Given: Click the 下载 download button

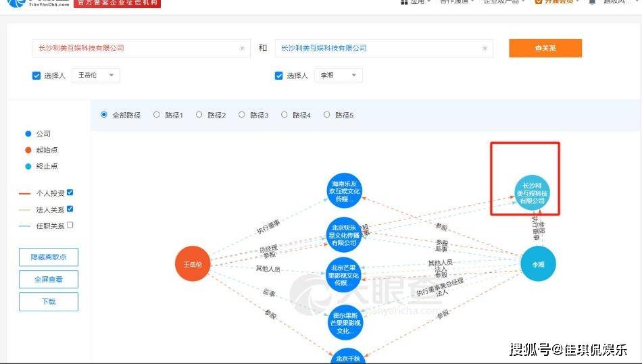Looking at the screenshot, I should click(48, 301).
